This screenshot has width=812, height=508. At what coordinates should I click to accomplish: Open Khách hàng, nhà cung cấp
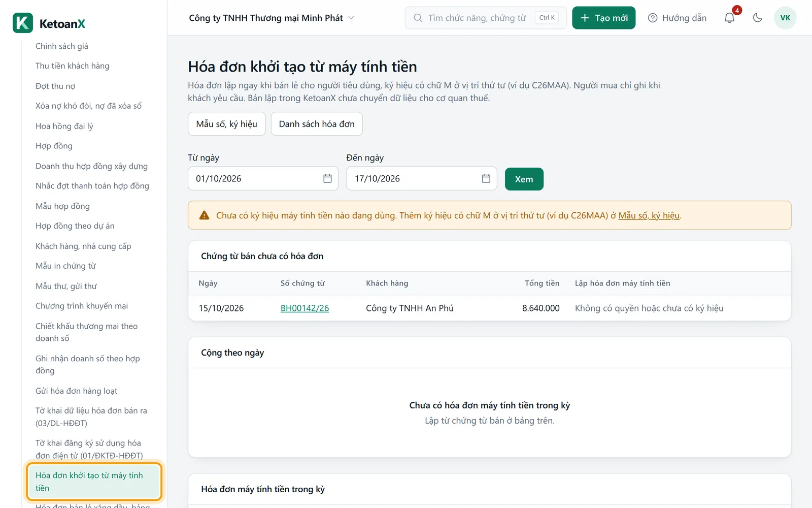pos(83,246)
